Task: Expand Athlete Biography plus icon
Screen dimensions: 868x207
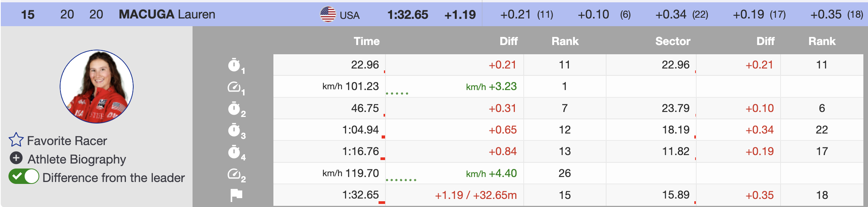Action: pos(16,158)
